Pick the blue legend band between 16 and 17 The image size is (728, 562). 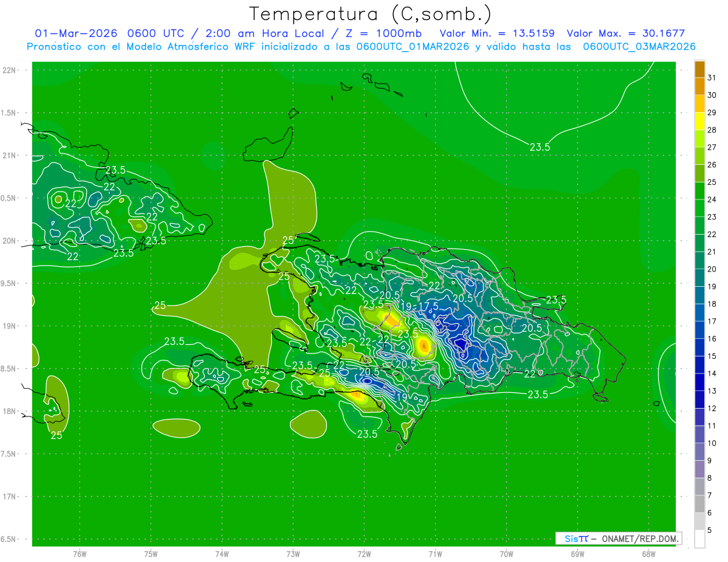(699, 330)
